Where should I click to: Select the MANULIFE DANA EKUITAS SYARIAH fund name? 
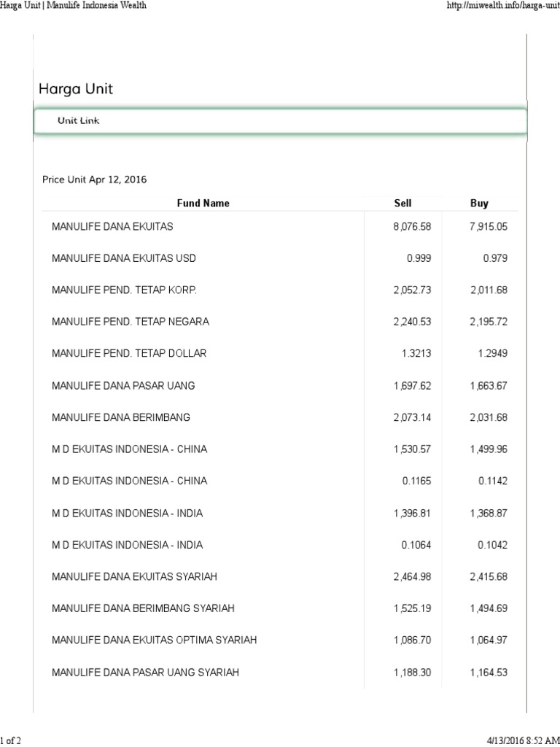pyautogui.click(x=134, y=576)
